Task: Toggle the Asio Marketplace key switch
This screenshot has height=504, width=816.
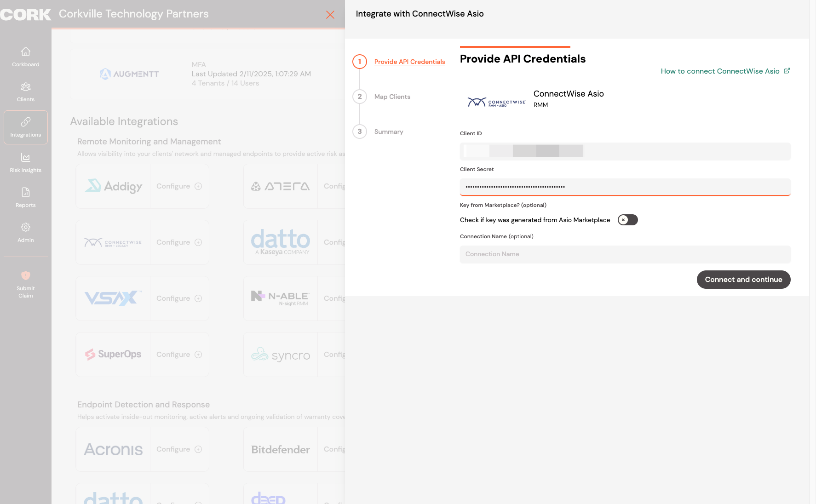Action: pyautogui.click(x=628, y=220)
